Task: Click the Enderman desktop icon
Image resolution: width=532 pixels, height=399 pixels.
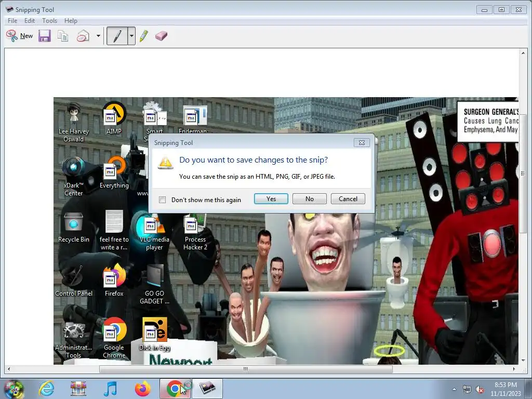Action: point(195,119)
